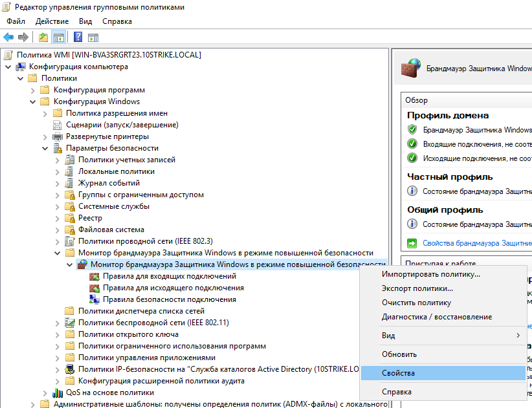Collapse the Политики tree node

[x=20, y=79]
